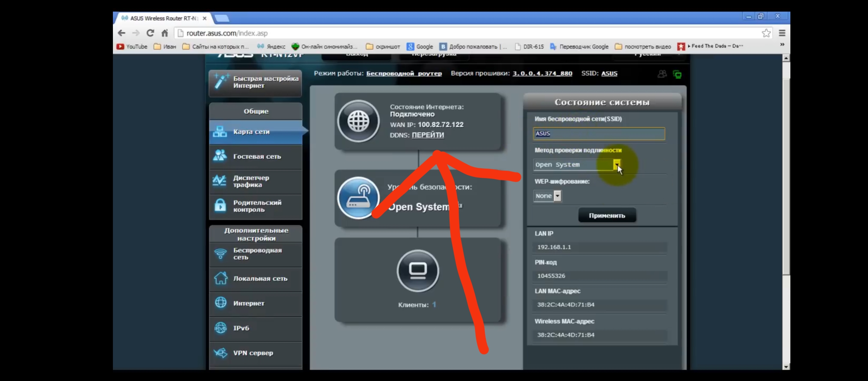Click the SSID name input field

click(599, 134)
